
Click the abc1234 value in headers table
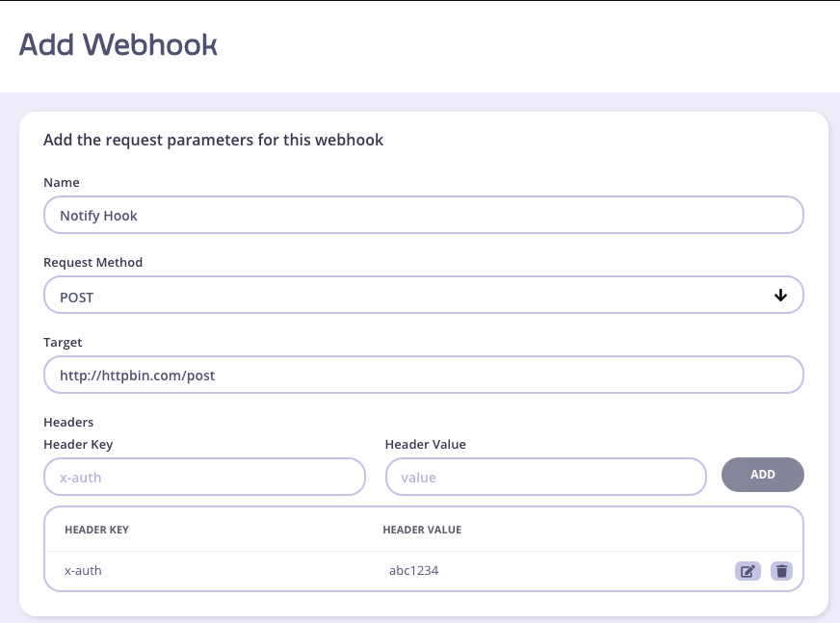click(414, 571)
